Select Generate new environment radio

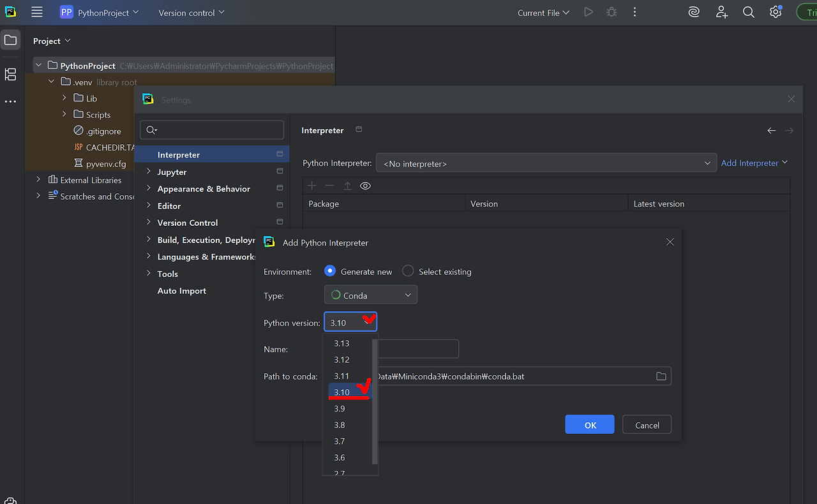click(329, 271)
